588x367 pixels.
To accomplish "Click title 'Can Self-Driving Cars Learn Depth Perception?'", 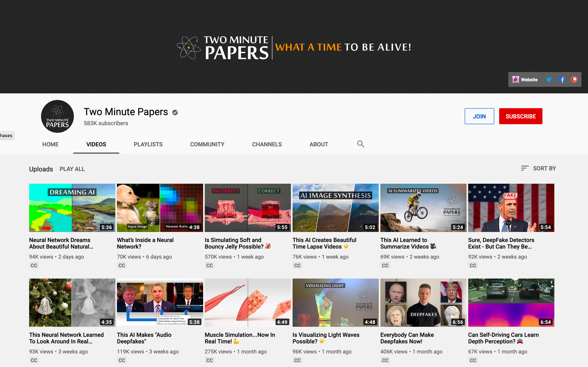I will [503, 338].
